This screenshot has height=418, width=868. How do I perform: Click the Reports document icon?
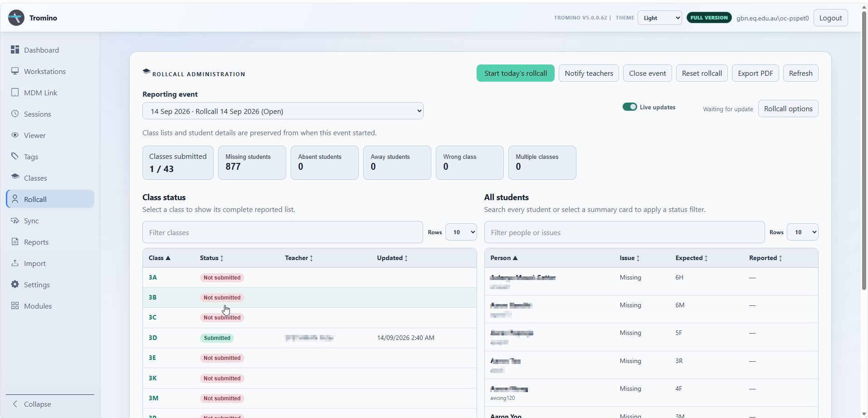[15, 241]
